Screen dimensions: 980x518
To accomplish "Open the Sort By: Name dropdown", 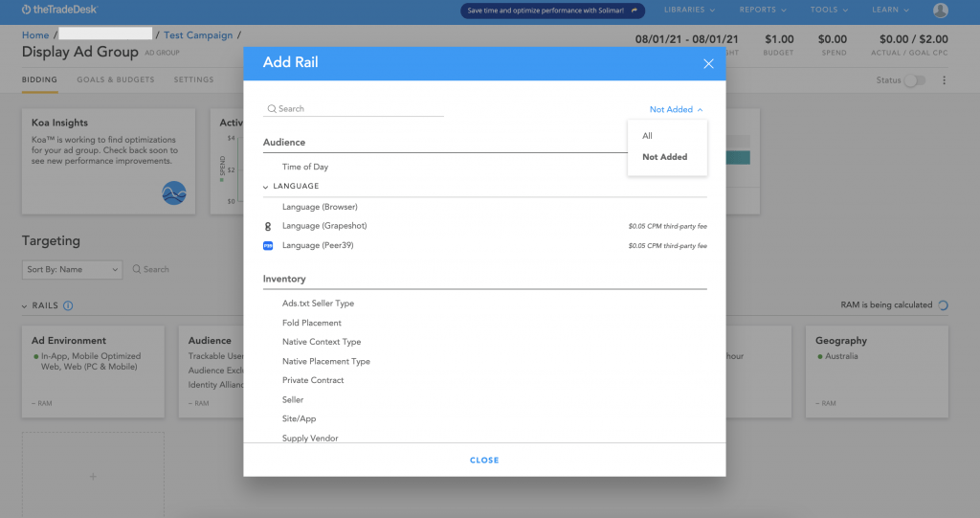I will pyautogui.click(x=72, y=270).
